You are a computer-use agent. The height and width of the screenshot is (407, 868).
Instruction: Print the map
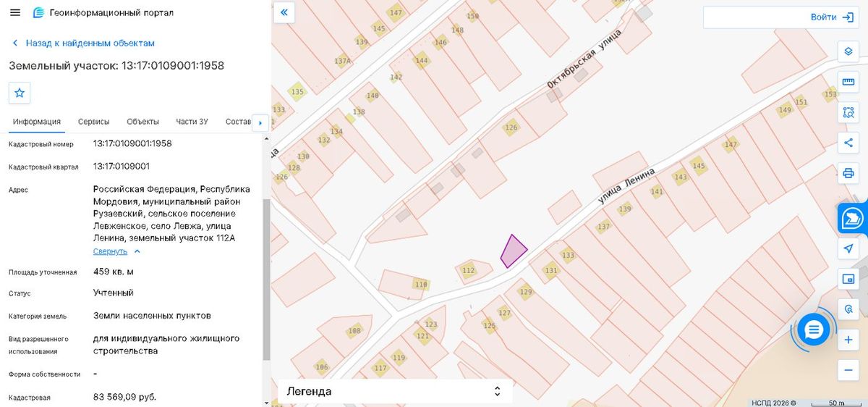coord(848,173)
